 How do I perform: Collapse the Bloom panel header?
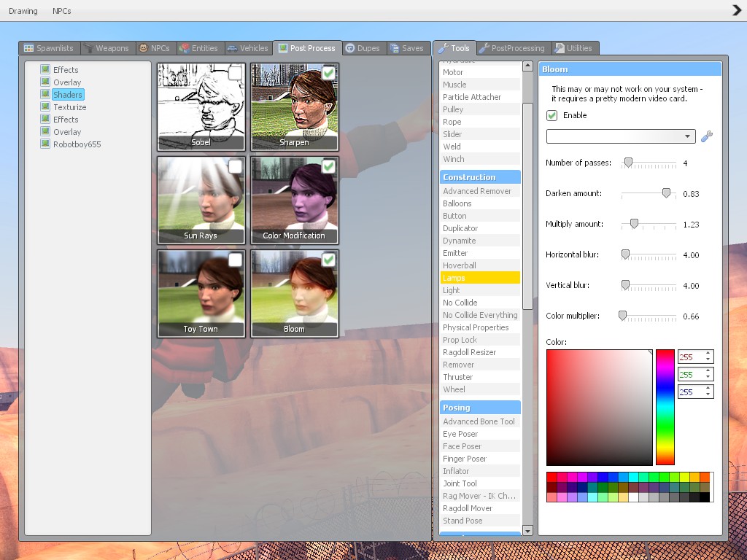630,69
